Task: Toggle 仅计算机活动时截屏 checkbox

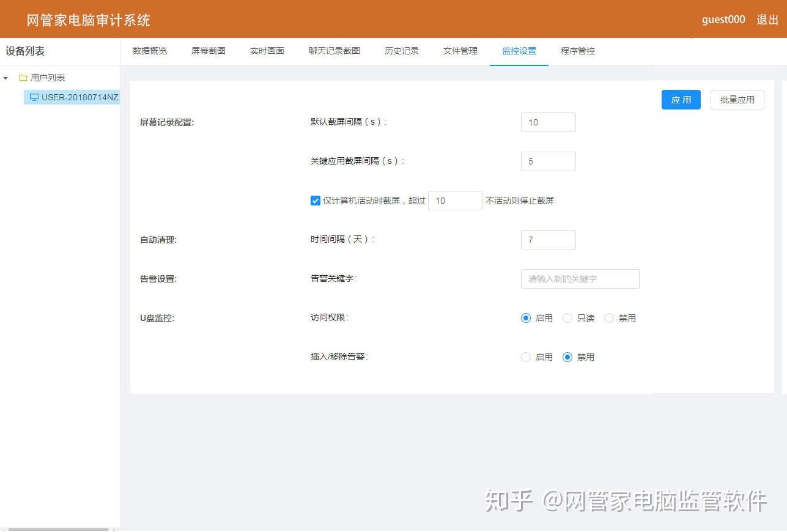Action: point(316,201)
